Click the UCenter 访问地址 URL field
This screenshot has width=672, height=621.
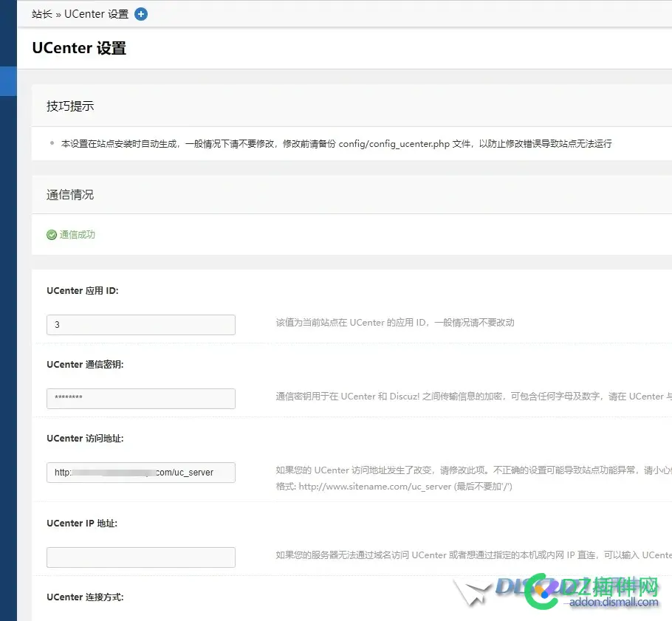[140, 473]
